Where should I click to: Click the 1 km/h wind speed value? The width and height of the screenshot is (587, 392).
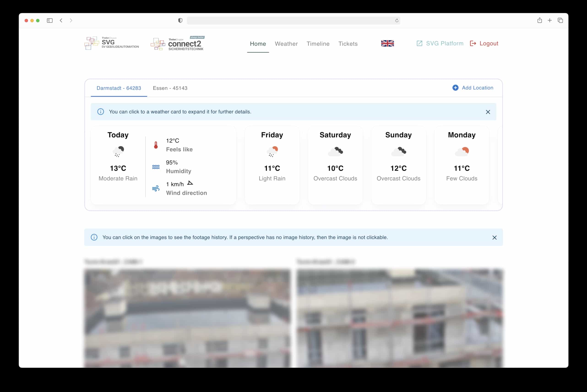coord(175,184)
